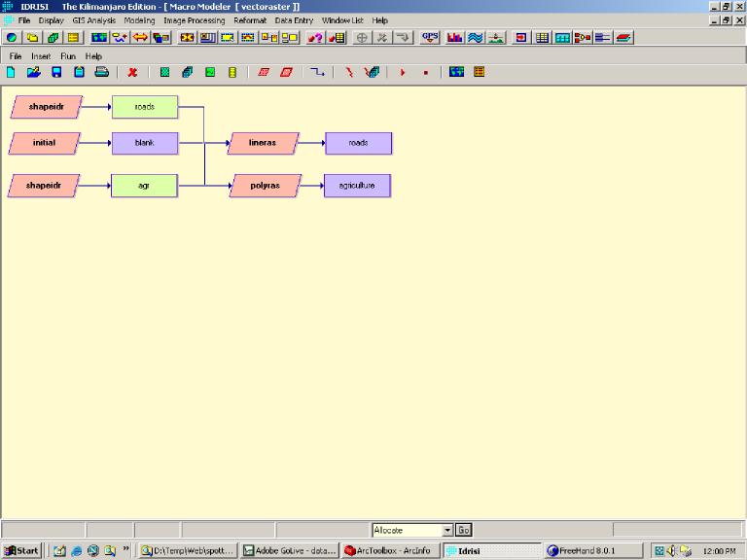Click the red X delete icon
Screen dimensions: 747x560
coord(132,72)
